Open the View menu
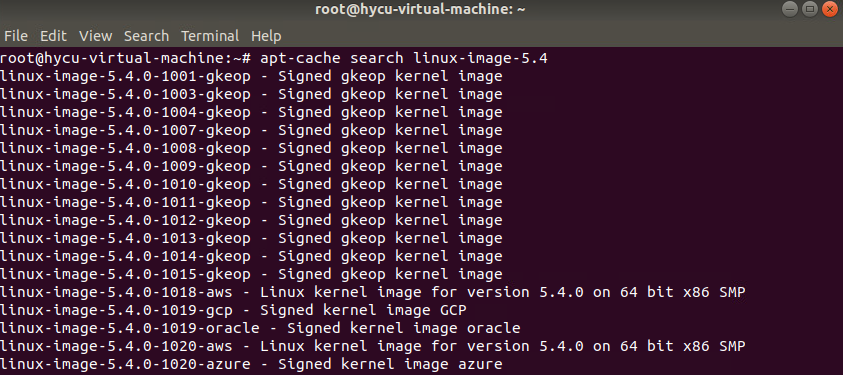Image resolution: width=843 pixels, height=375 pixels. click(95, 36)
